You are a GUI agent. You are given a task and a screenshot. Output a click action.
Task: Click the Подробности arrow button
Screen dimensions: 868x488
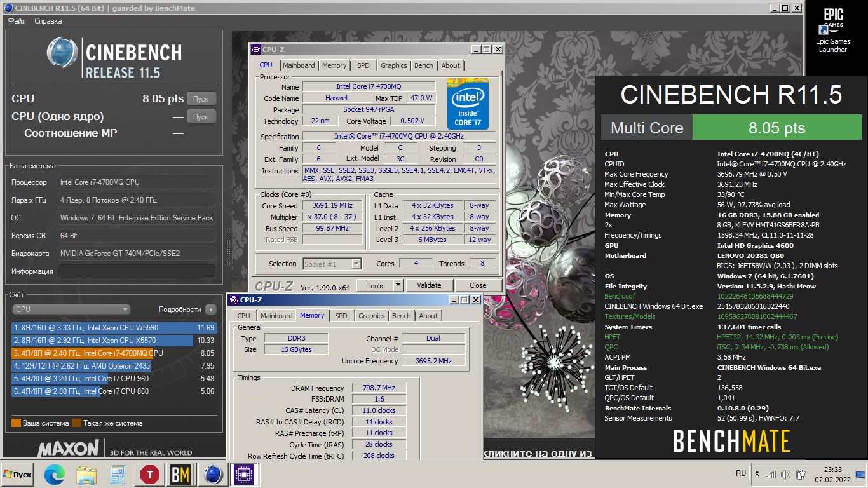click(x=211, y=309)
